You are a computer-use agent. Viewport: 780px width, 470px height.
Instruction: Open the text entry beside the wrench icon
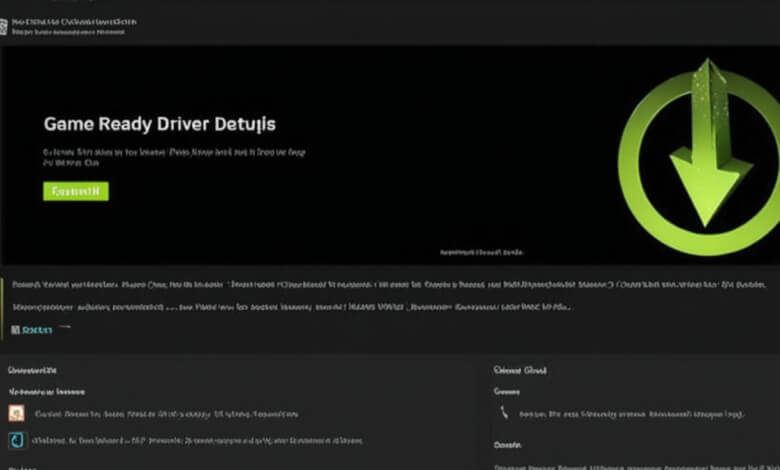tap(632, 414)
